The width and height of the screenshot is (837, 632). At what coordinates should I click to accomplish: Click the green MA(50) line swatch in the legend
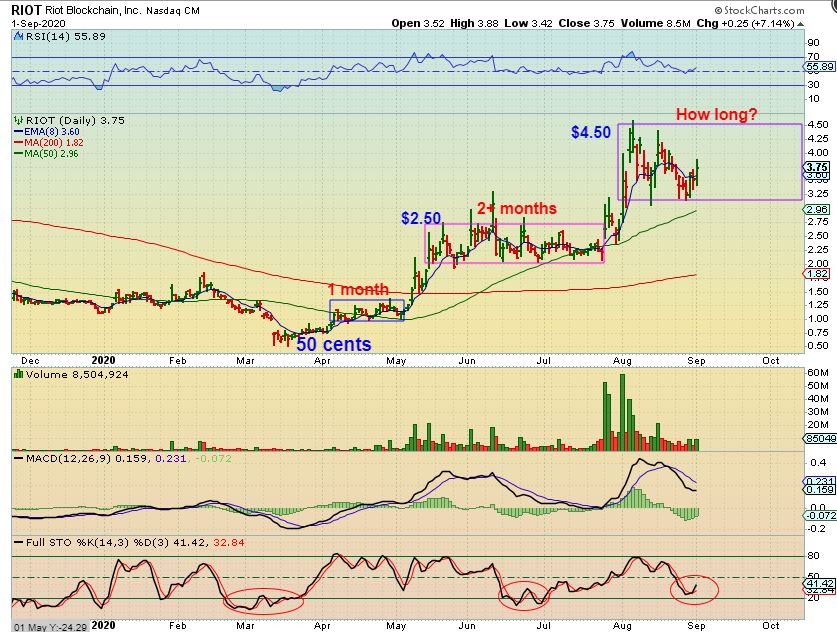19,154
